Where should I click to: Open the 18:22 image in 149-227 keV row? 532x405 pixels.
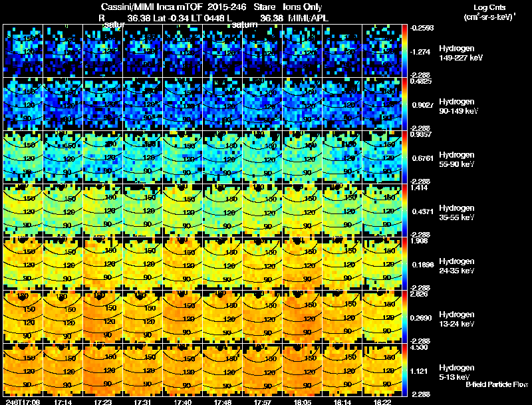pyautogui.click(x=382, y=51)
